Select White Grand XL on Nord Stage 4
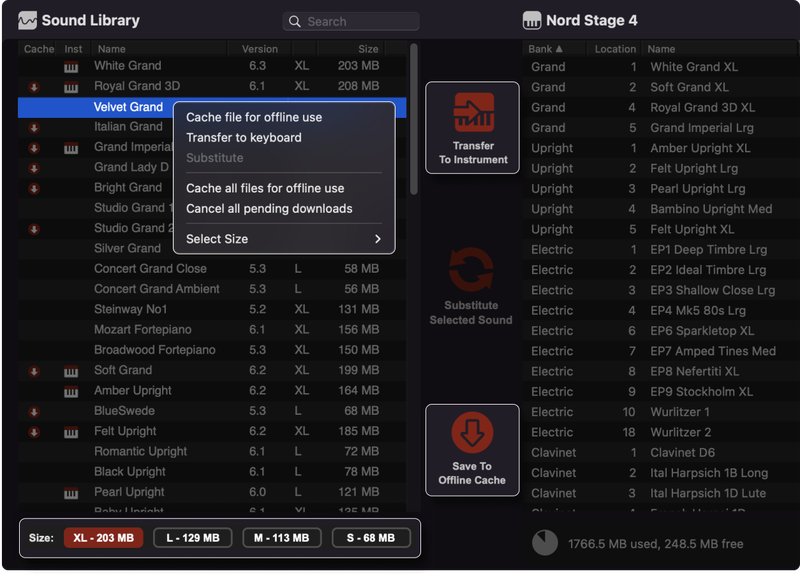800x576 pixels. [661, 67]
